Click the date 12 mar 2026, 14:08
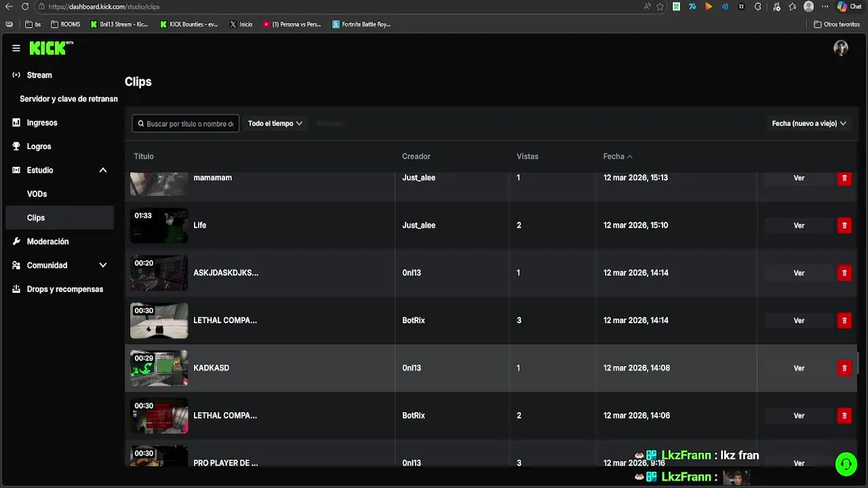The height and width of the screenshot is (488, 868). (x=636, y=367)
